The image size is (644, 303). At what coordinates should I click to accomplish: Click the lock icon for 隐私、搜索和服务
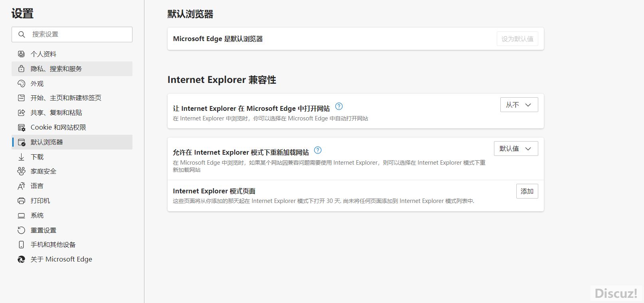click(x=22, y=69)
